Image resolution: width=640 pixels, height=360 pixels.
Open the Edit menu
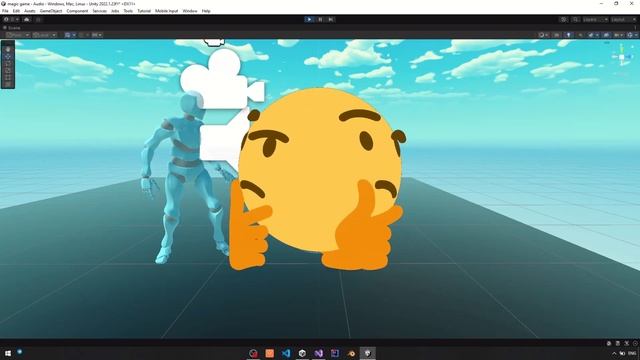pos(16,11)
